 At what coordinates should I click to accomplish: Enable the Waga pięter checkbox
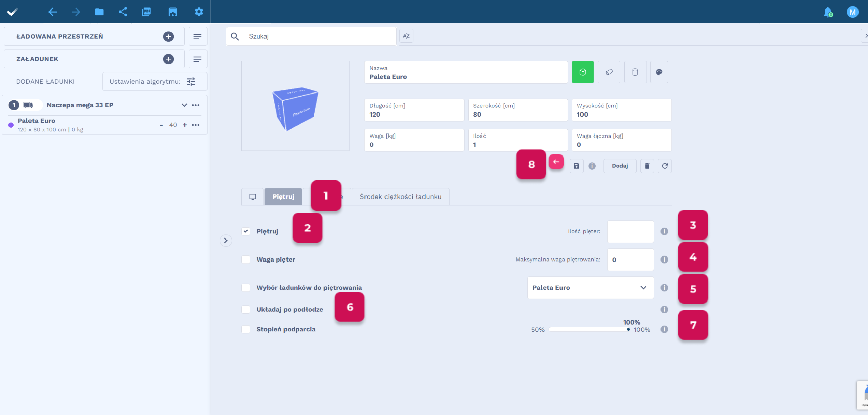coord(246,260)
